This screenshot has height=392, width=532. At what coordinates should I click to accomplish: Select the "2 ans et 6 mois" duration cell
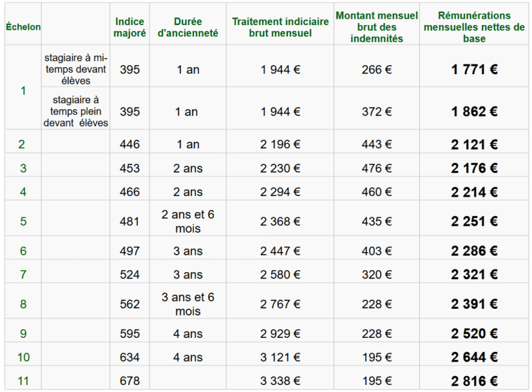click(187, 221)
